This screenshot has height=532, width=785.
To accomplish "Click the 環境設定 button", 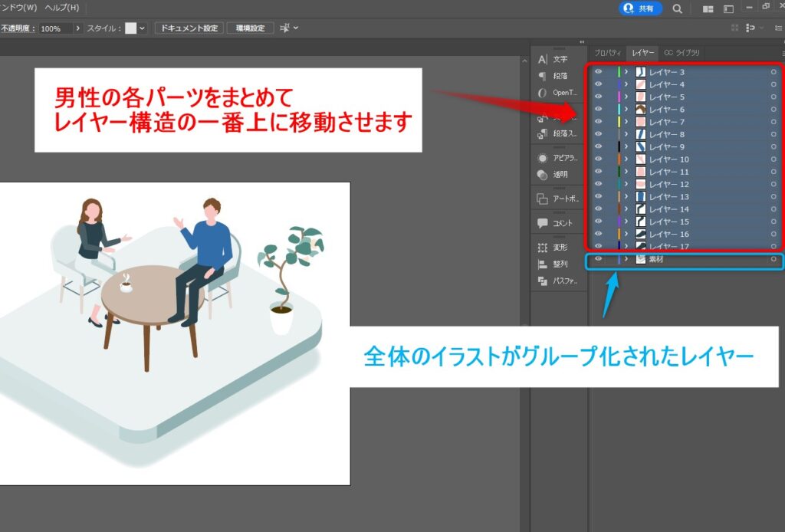I will 250,28.
